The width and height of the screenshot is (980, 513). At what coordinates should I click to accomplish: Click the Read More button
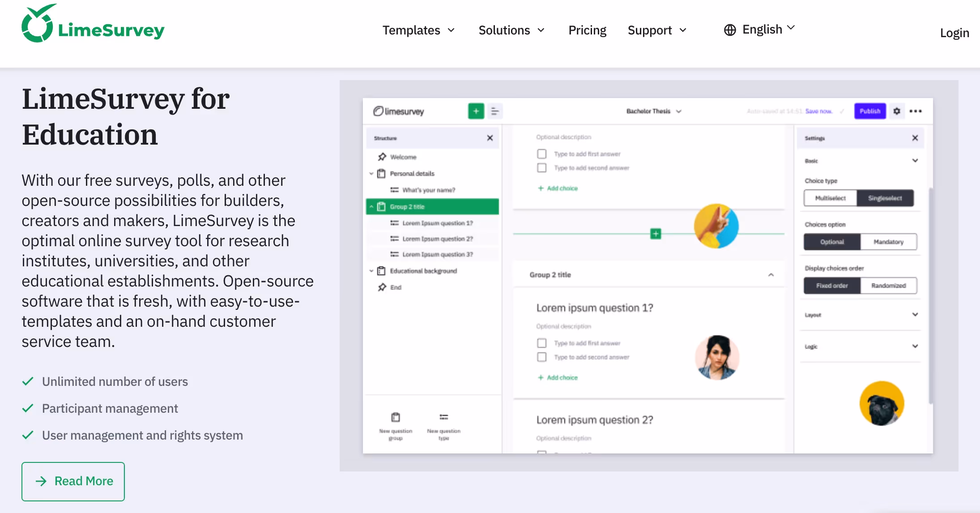tap(73, 481)
